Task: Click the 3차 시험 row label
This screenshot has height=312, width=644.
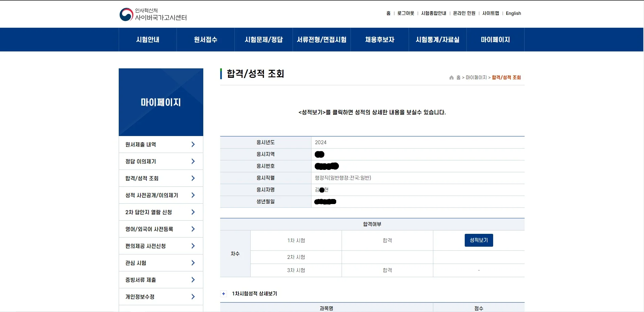Action: 296,270
